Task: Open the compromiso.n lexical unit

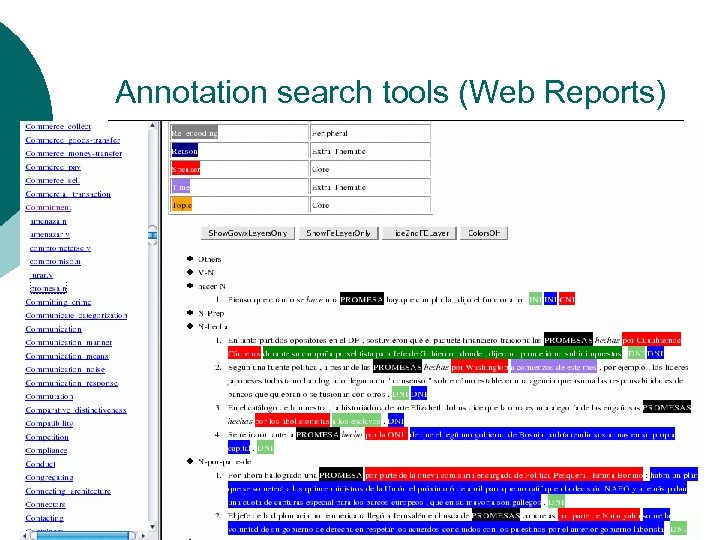Action: pyautogui.click(x=55, y=262)
